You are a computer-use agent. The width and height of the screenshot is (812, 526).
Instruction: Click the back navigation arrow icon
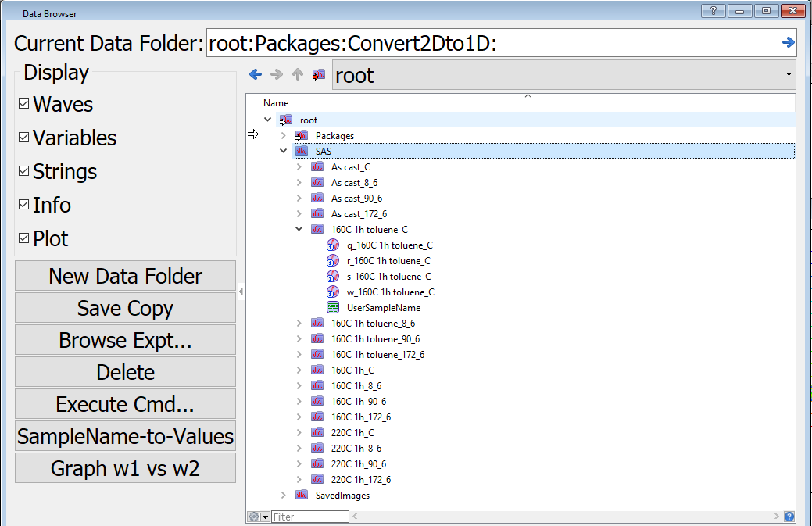click(255, 75)
